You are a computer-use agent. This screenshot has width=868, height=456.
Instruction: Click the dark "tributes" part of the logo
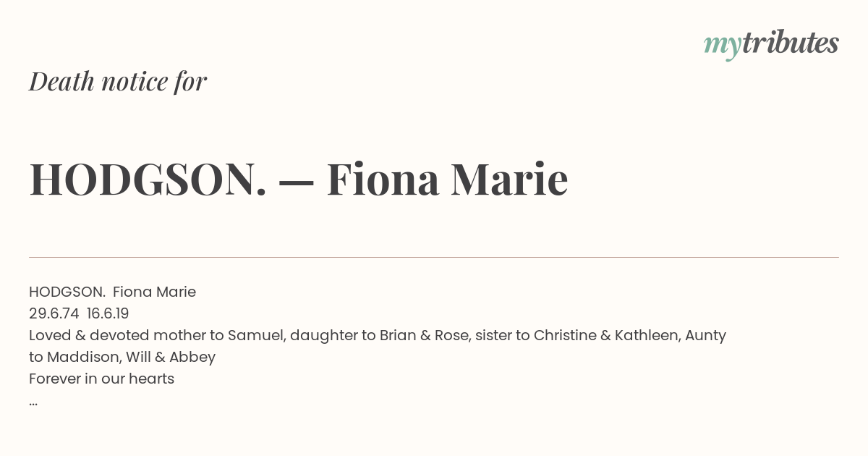point(790,43)
